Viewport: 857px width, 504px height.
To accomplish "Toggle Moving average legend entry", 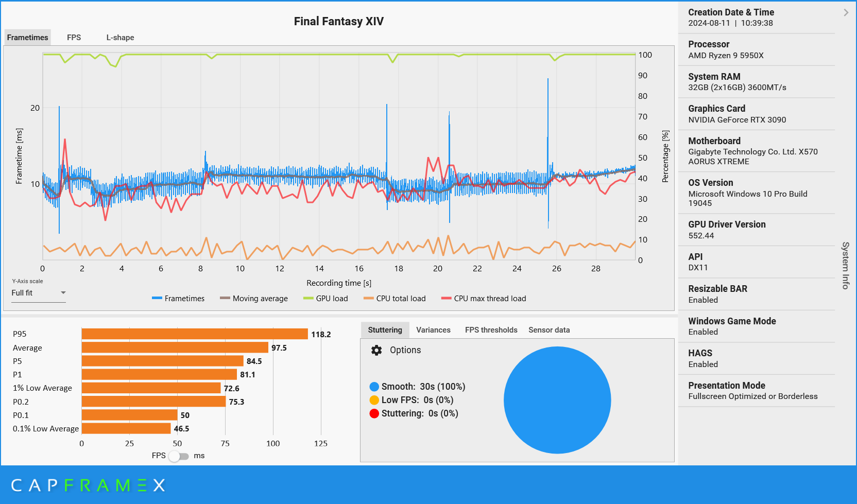I will [254, 299].
